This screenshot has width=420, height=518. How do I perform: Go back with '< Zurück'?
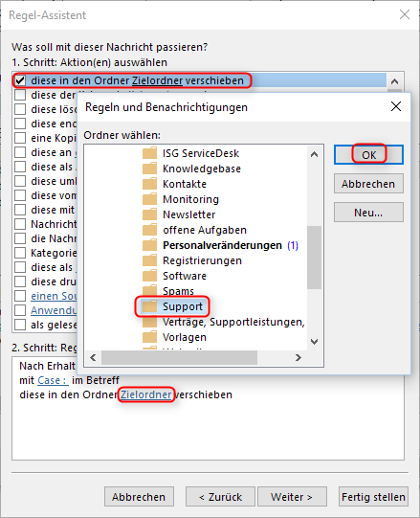click(x=220, y=497)
